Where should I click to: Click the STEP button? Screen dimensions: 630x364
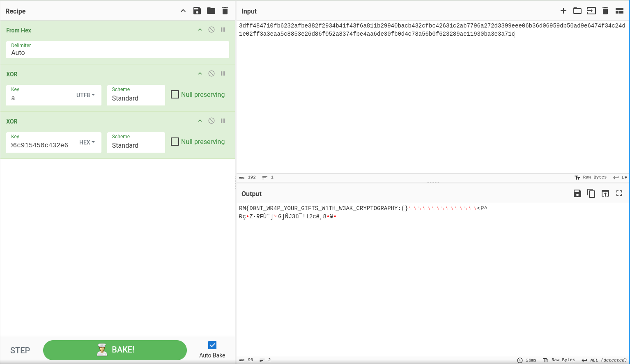click(x=20, y=350)
